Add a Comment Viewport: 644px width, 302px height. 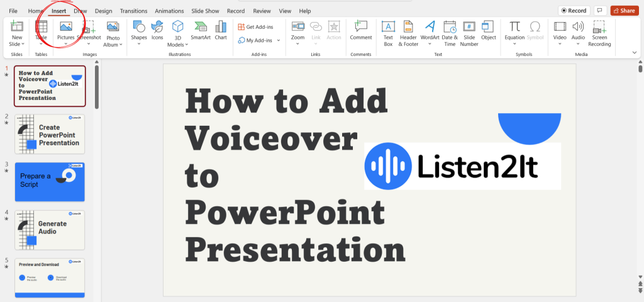[361, 31]
